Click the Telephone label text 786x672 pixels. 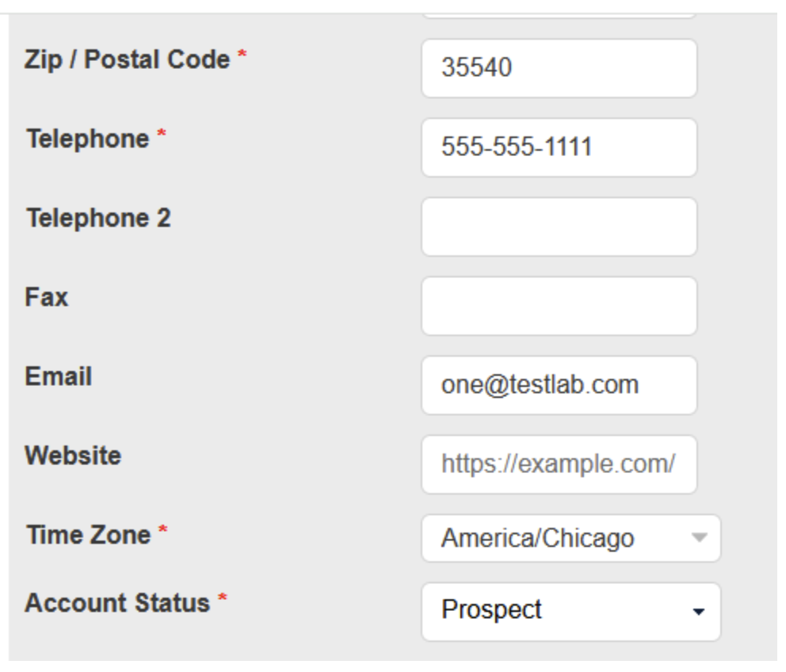[87, 139]
